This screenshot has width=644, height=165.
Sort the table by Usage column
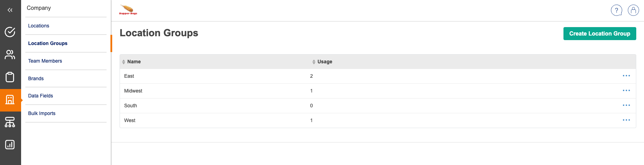pos(324,62)
